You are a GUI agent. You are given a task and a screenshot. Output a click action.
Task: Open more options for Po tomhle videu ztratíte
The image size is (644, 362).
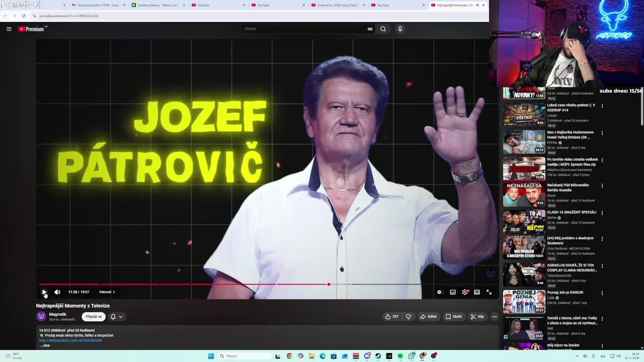[602, 160]
